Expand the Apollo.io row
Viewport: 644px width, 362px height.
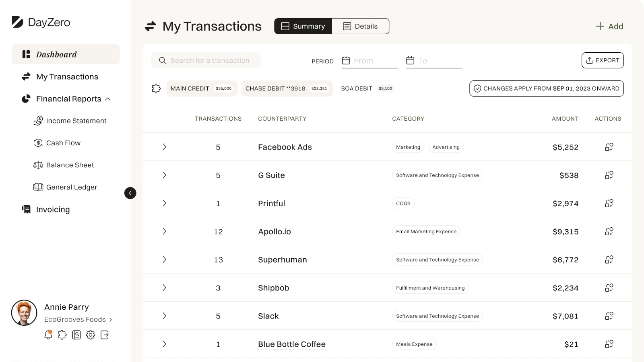coord(164,231)
